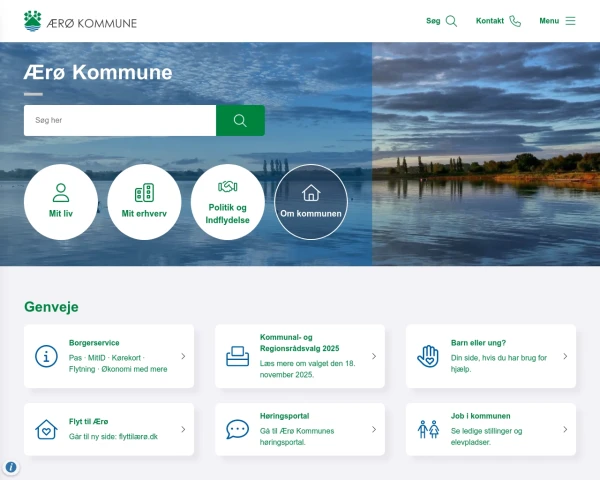Focus the 'Søg her' search field

point(120,121)
